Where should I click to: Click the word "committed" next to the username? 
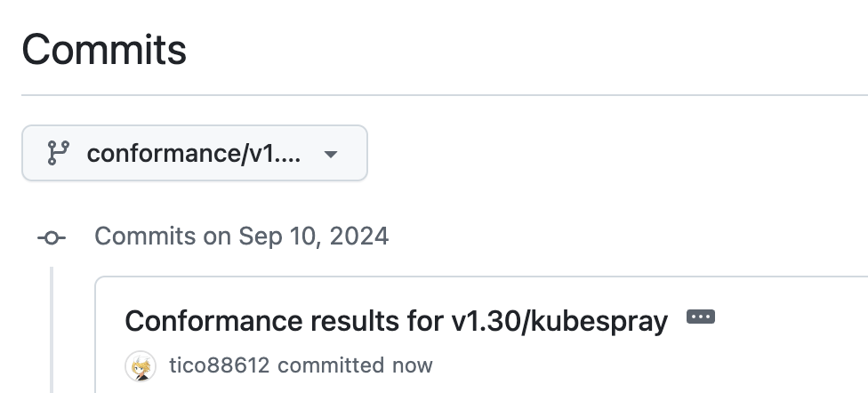[x=332, y=365]
